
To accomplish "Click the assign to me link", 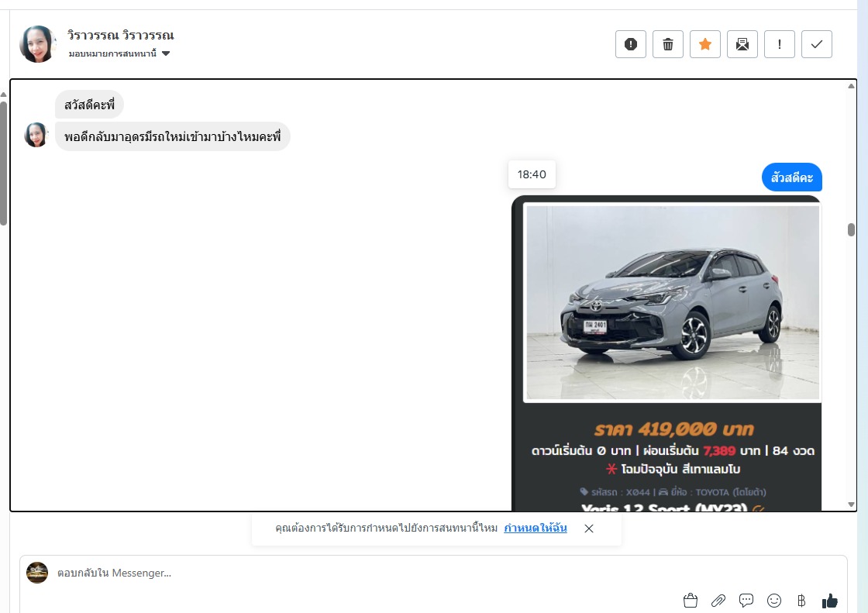I will (536, 529).
